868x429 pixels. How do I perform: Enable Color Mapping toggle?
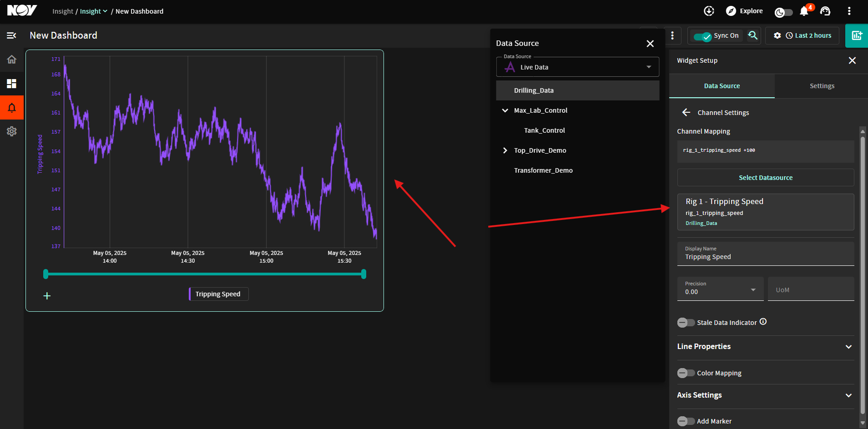click(x=686, y=373)
